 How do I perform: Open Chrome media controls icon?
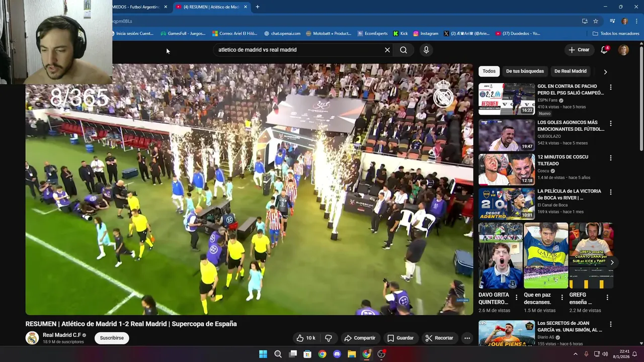612,21
